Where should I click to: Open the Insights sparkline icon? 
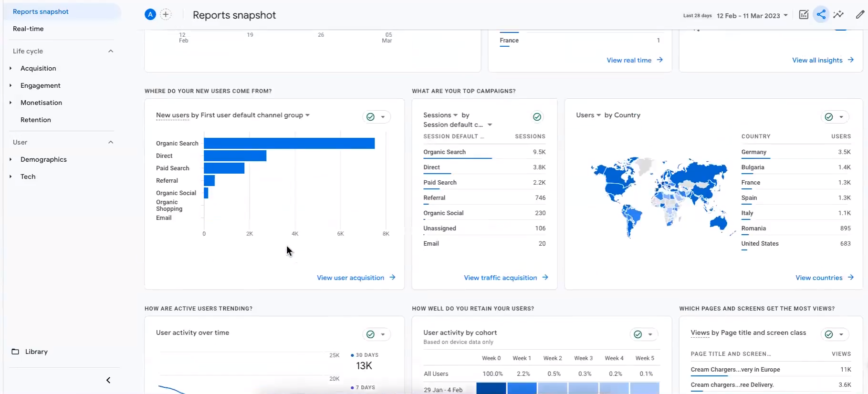pyautogui.click(x=838, y=15)
